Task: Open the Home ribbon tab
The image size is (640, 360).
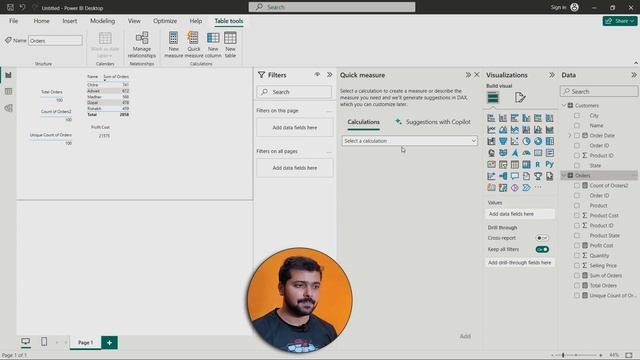Action: click(x=41, y=21)
